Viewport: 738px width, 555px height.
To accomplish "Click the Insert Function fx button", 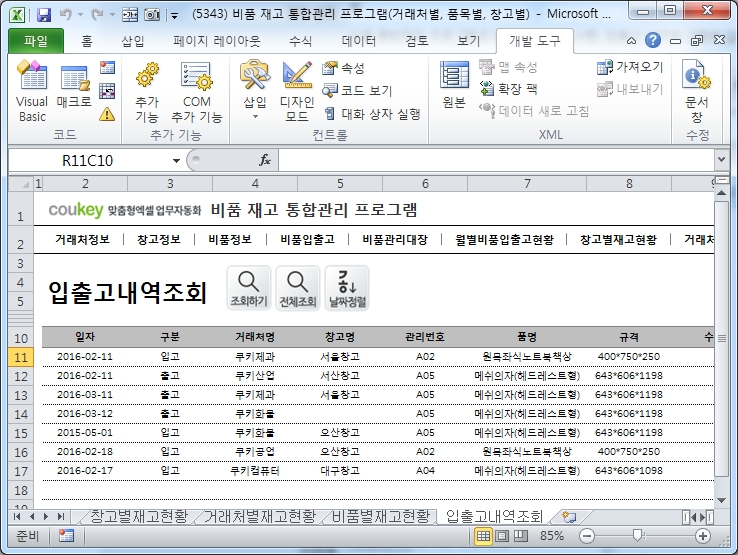I will pos(265,160).
